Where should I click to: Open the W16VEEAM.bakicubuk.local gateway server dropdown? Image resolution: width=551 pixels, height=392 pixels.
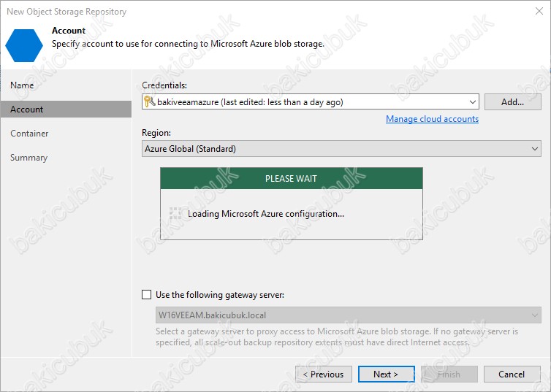pyautogui.click(x=534, y=315)
